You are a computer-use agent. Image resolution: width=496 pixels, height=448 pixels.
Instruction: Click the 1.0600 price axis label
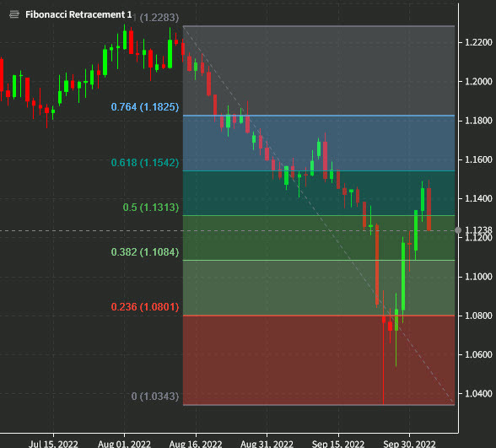[x=478, y=354]
